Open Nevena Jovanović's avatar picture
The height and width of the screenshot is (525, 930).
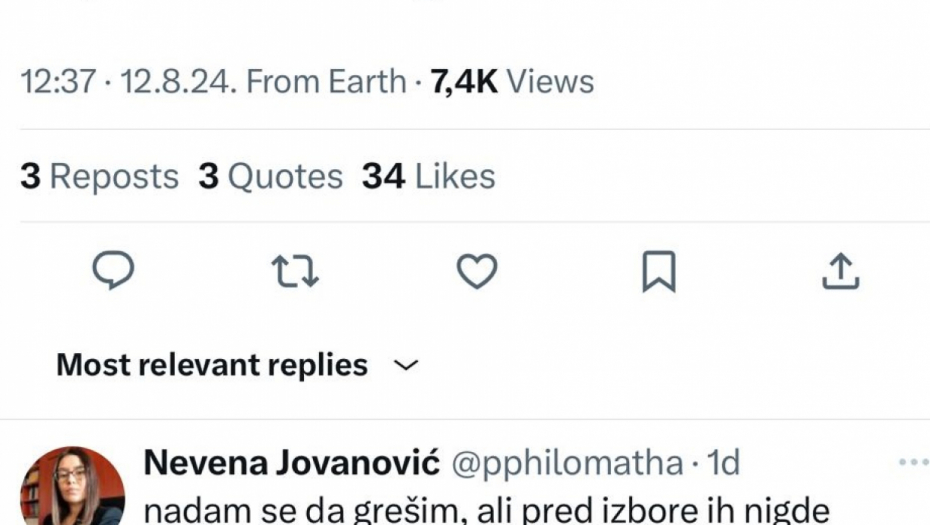click(x=72, y=490)
